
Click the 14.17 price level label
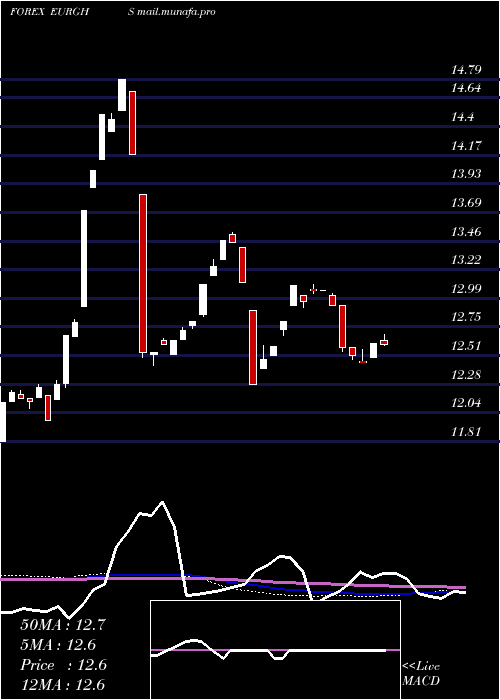[467, 145]
